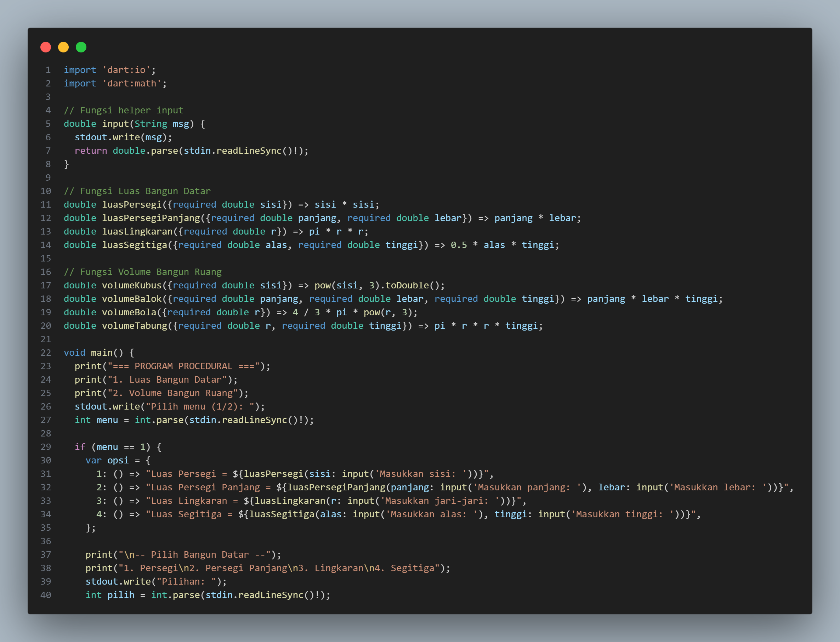Screen dimensions: 840x642
Task: Click the comment 'Fungsi Luas Bangun Datar'
Action: point(137,191)
